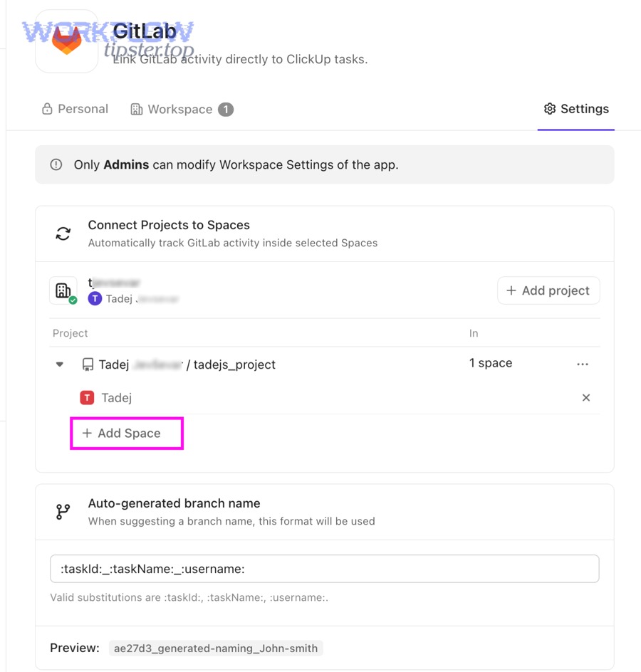This screenshot has height=672, width=641.
Task: Click the building icon on the Workspace tab
Action: (x=136, y=109)
